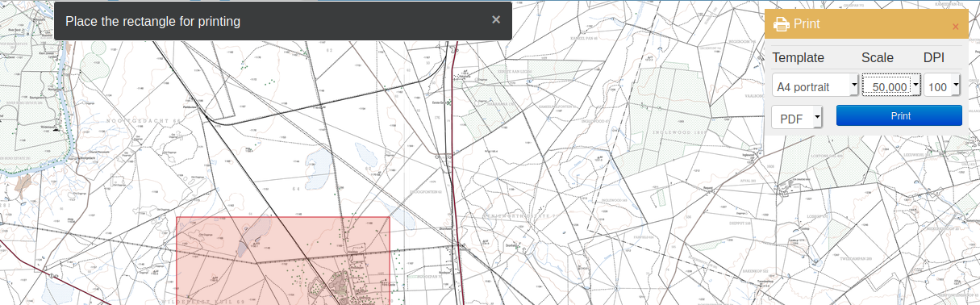Click the 'Print' panel title
Viewport: 980px width, 305px height.
tap(807, 24)
